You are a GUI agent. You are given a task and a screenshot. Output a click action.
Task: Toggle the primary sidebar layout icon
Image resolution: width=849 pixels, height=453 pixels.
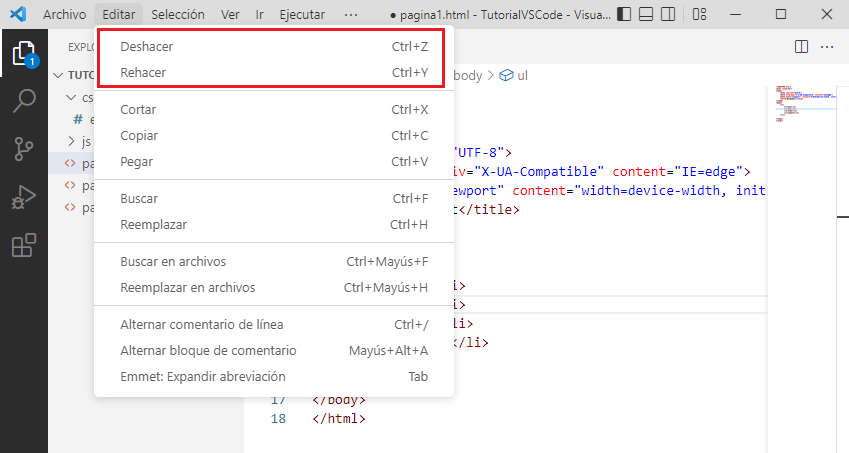[x=624, y=14]
